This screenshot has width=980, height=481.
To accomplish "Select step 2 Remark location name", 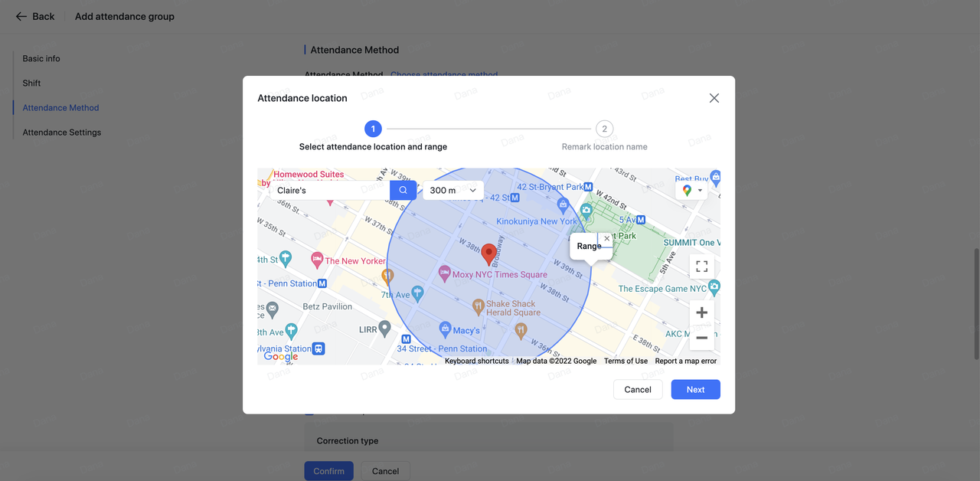I will coord(604,129).
